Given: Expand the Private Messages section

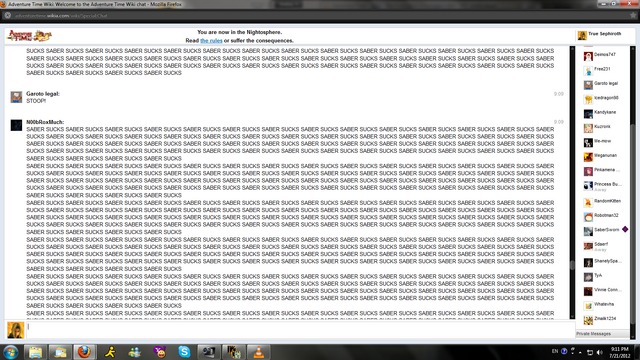Looking at the screenshot, I should pyautogui.click(x=602, y=334).
